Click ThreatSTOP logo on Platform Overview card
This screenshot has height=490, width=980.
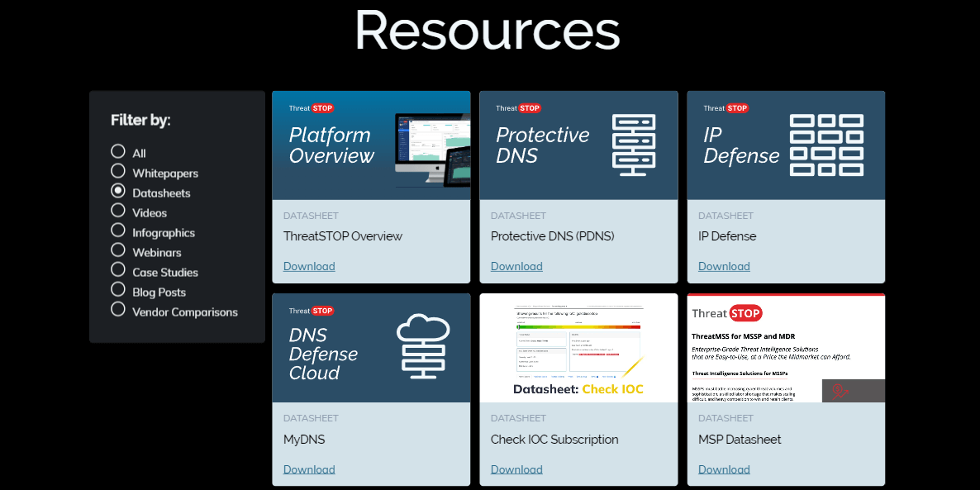tap(312, 108)
